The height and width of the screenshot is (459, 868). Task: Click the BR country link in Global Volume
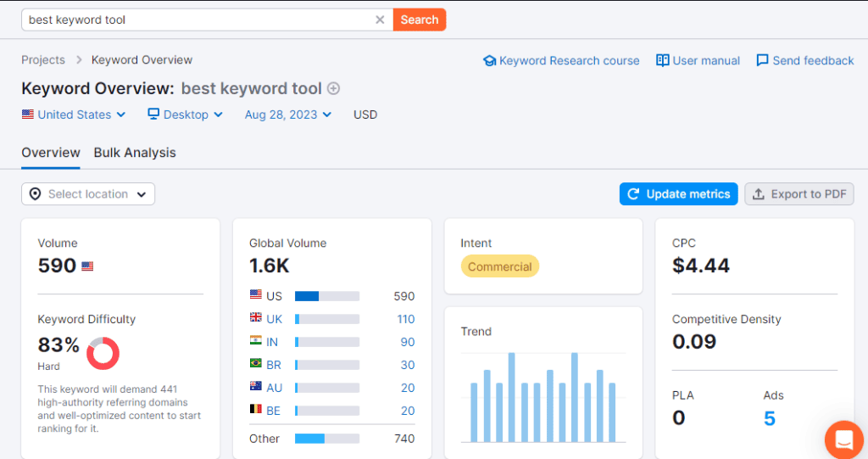tap(274, 365)
